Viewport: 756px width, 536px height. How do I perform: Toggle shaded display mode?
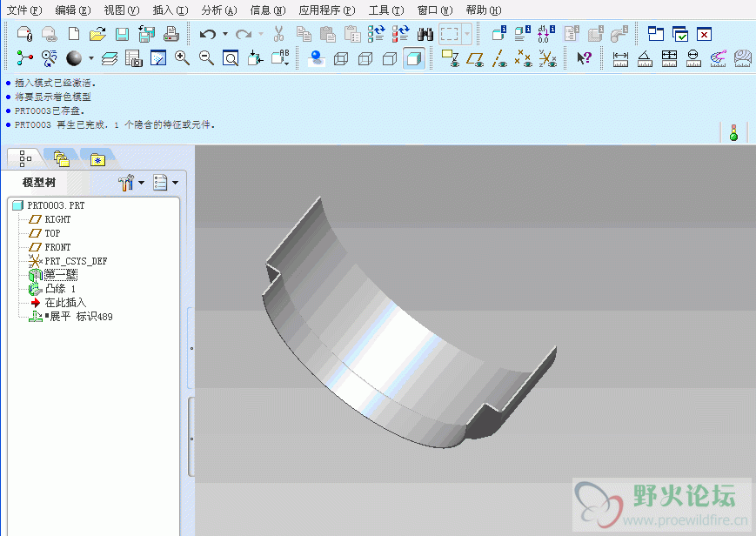point(414,59)
